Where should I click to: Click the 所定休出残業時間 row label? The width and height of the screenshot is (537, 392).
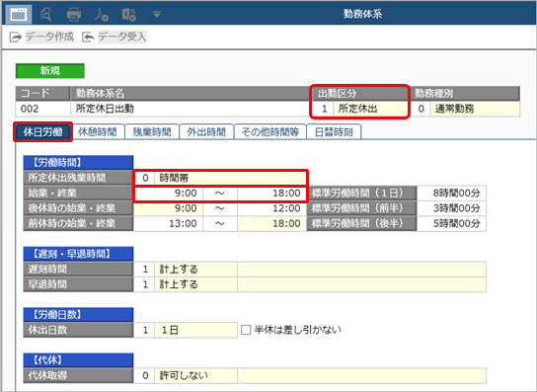(78, 178)
